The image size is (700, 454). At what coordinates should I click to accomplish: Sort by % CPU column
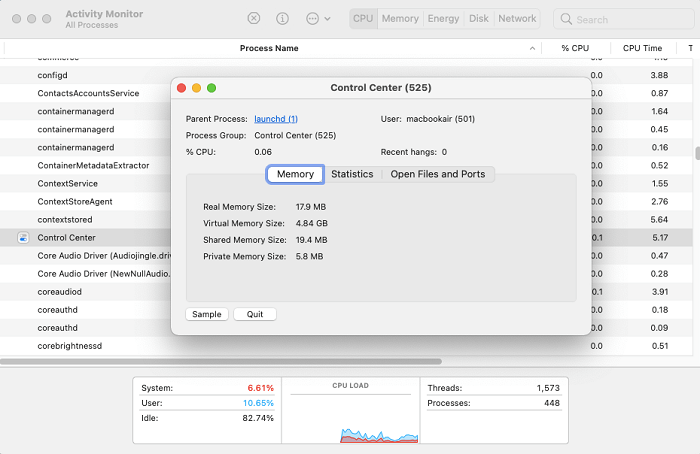click(x=575, y=48)
